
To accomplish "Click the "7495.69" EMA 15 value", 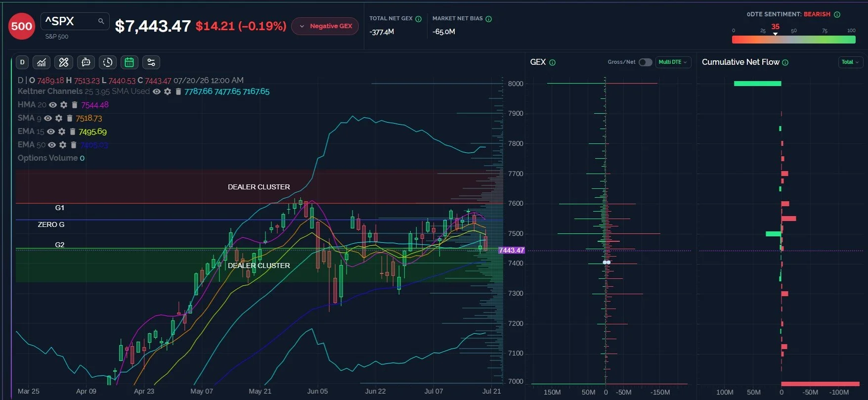I will click(x=92, y=132).
